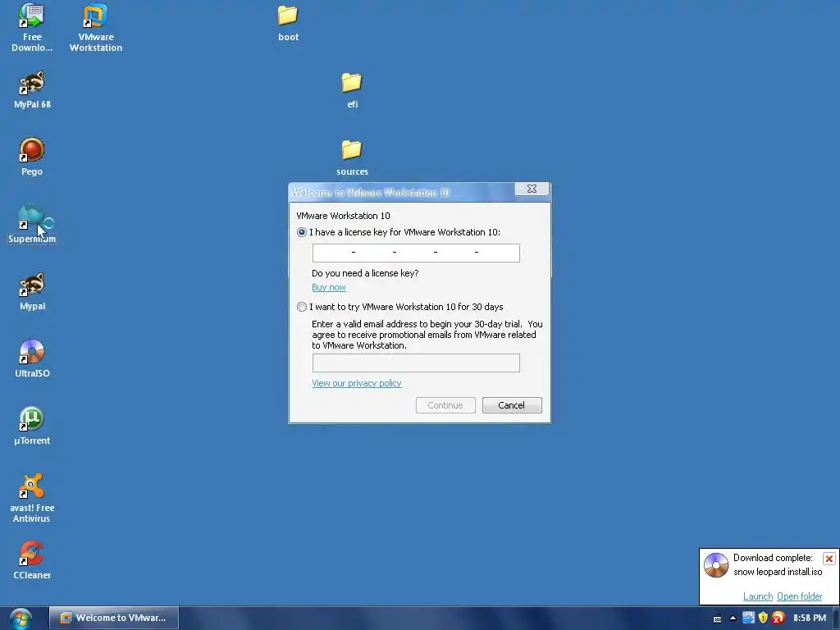The height and width of the screenshot is (630, 840).
Task: Click the Windows Start orb
Action: click(21, 619)
